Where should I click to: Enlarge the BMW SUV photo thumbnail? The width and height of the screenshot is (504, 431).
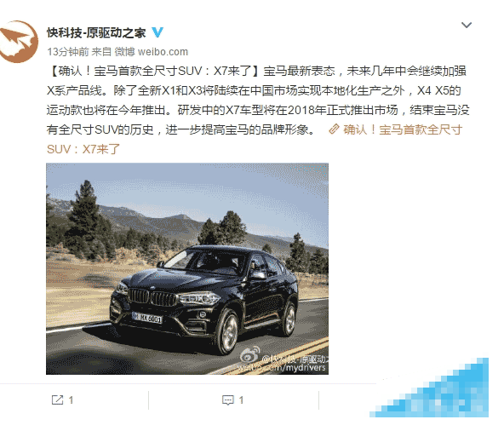(x=187, y=269)
